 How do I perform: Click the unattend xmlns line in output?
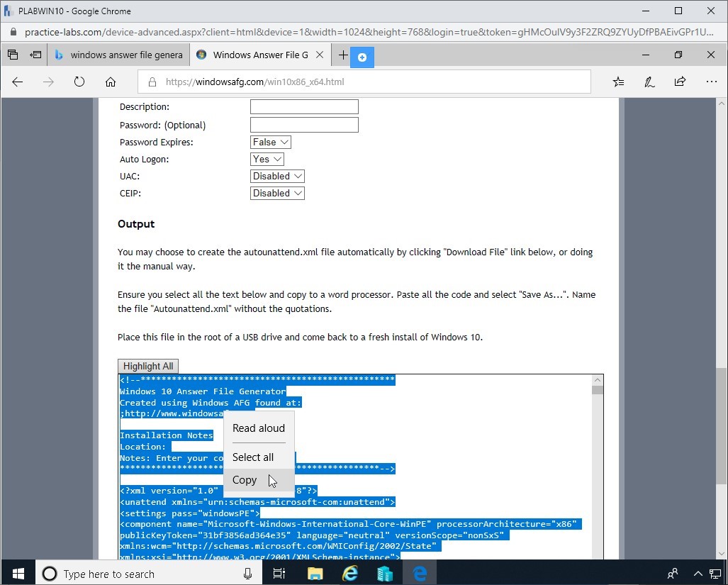pyautogui.click(x=257, y=502)
